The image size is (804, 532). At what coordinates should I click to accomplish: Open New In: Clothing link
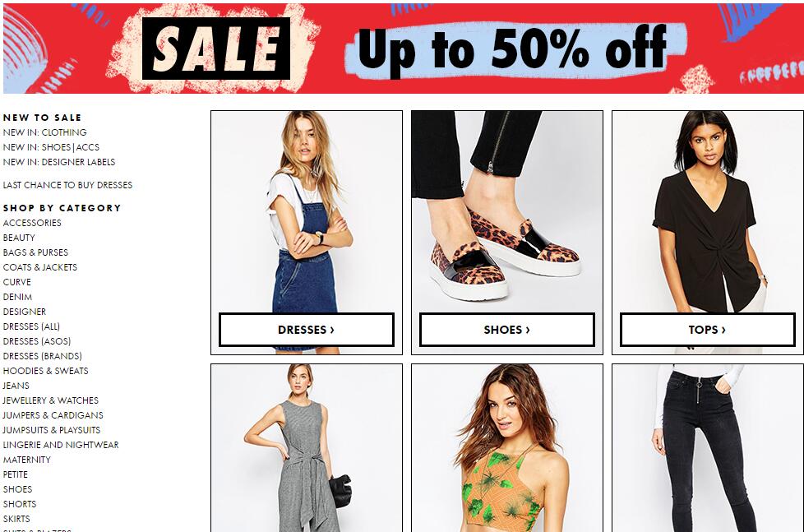pyautogui.click(x=44, y=132)
